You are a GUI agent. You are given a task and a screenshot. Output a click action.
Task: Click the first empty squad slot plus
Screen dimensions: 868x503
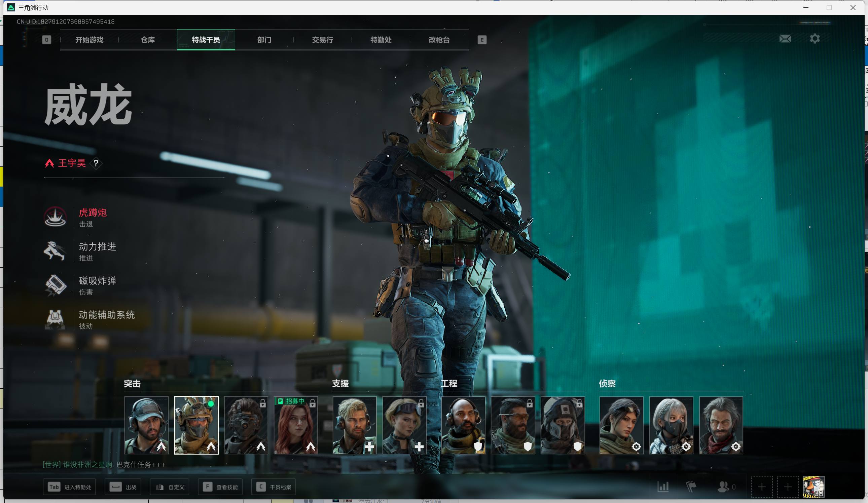point(762,487)
